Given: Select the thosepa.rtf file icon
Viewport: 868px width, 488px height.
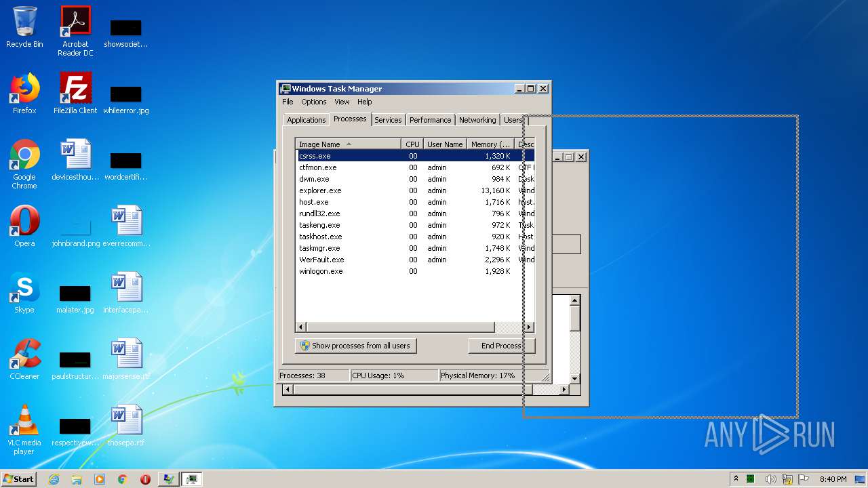Looking at the screenshot, I should 126,426.
